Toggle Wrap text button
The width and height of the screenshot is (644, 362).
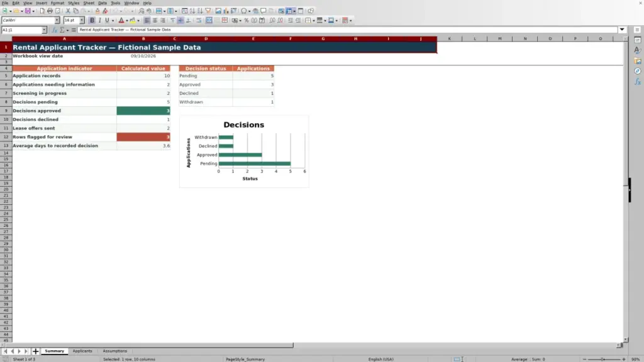click(x=199, y=21)
